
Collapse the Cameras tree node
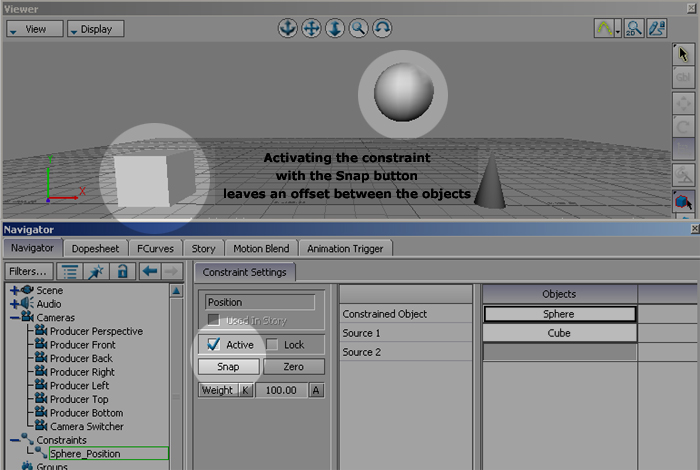(x=15, y=317)
